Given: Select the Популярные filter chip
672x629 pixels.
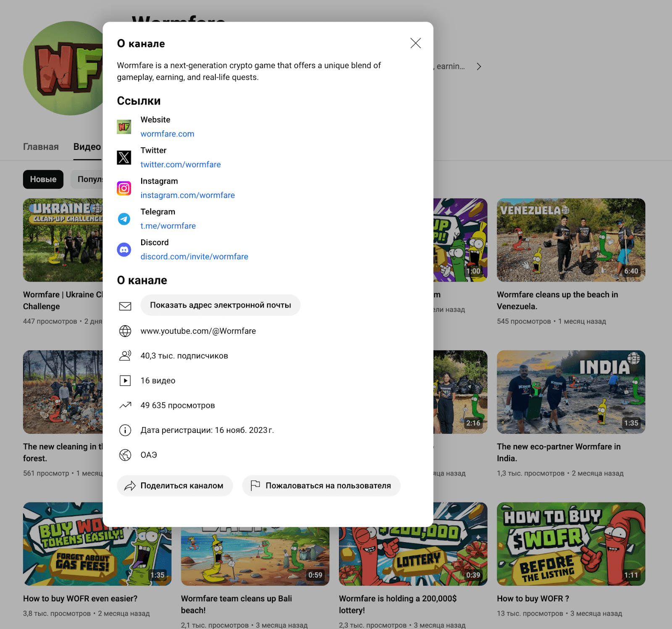Looking at the screenshot, I should tap(87, 179).
